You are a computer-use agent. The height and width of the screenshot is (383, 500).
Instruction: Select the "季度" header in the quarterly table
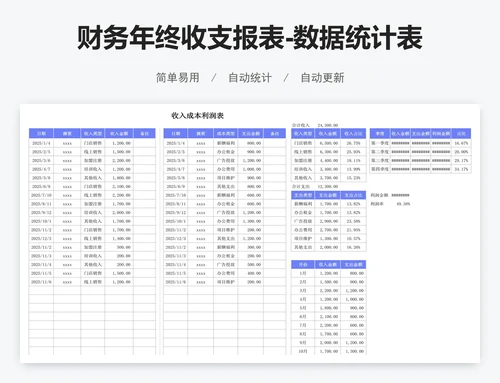pyautogui.click(x=380, y=133)
